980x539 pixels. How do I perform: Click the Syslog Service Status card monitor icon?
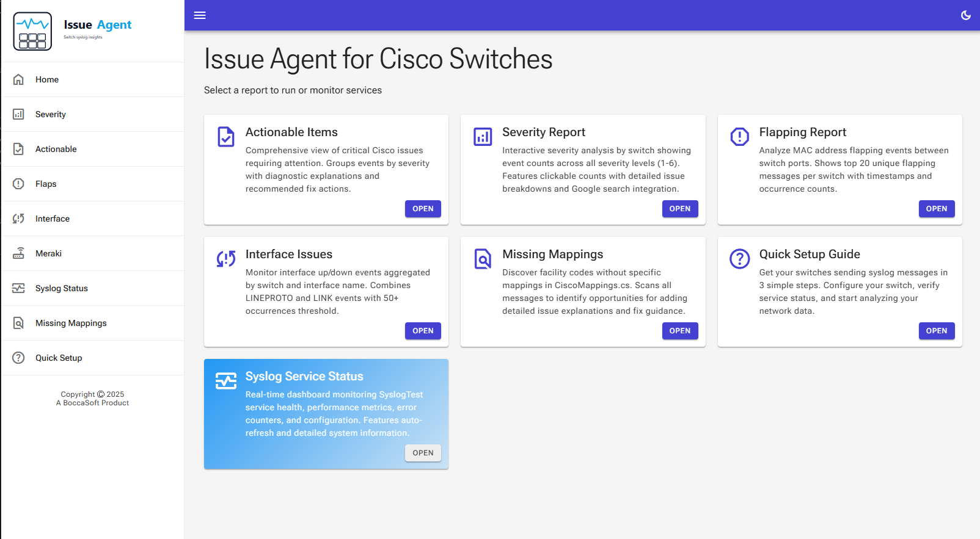[x=226, y=381]
